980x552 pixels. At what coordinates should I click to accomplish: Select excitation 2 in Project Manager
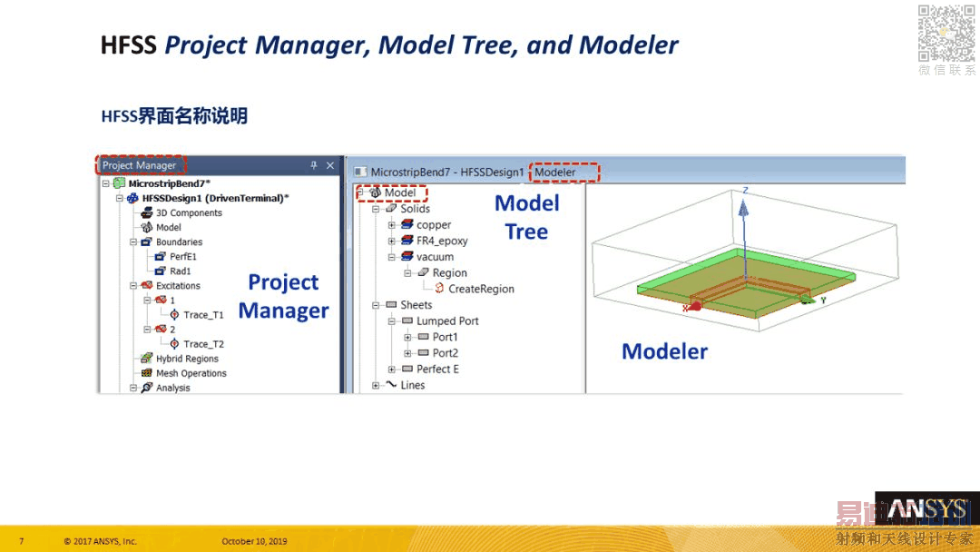[x=172, y=330]
